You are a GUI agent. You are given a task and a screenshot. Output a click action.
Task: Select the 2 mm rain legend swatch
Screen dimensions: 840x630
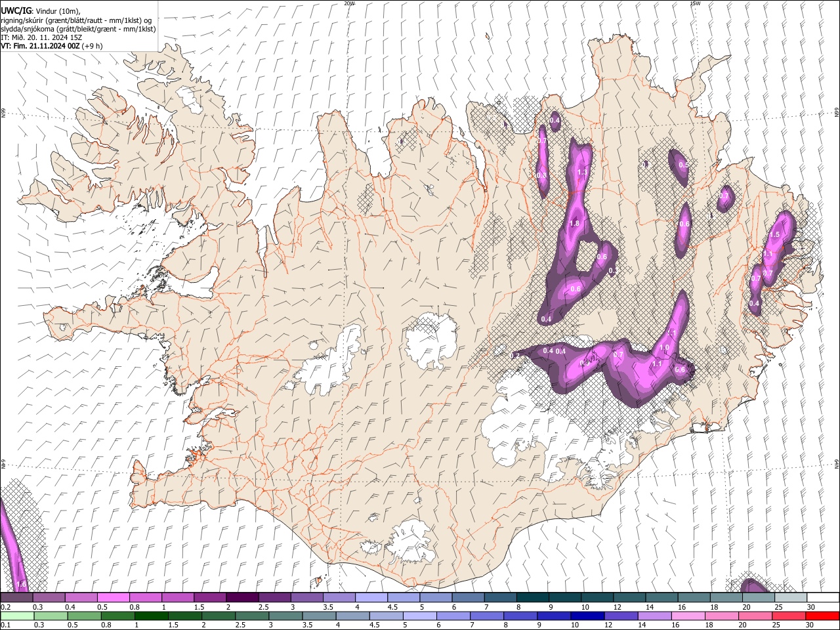219,616
